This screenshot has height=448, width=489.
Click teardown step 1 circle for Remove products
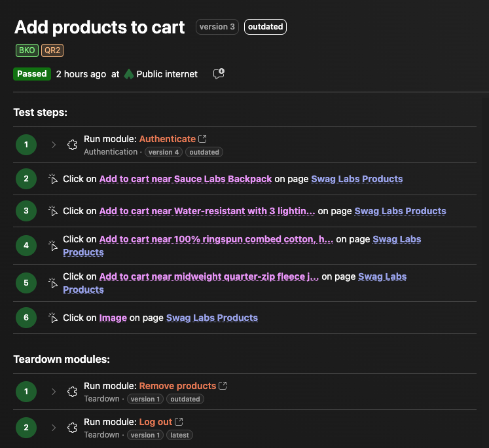tap(26, 392)
